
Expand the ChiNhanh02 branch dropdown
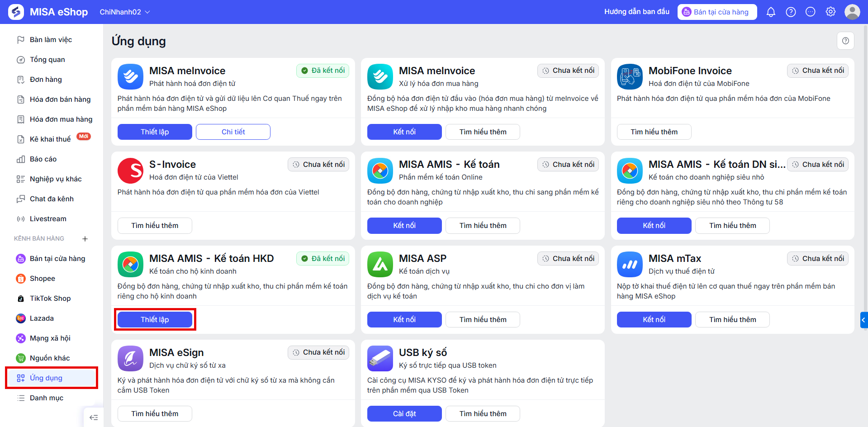pyautogui.click(x=125, y=12)
